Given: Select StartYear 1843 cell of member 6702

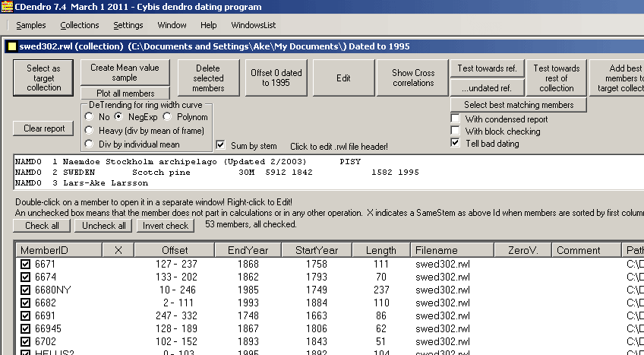Looking at the screenshot, I should (317, 342).
